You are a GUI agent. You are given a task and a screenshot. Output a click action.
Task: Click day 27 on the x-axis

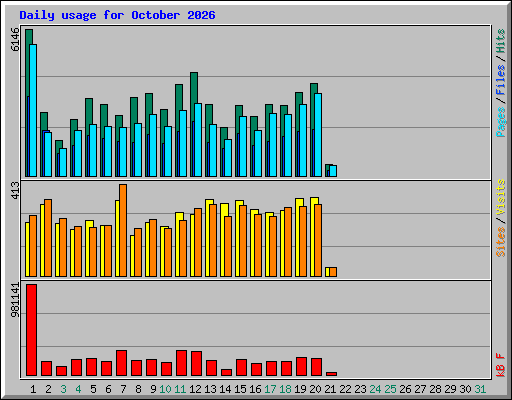pyautogui.click(x=420, y=389)
